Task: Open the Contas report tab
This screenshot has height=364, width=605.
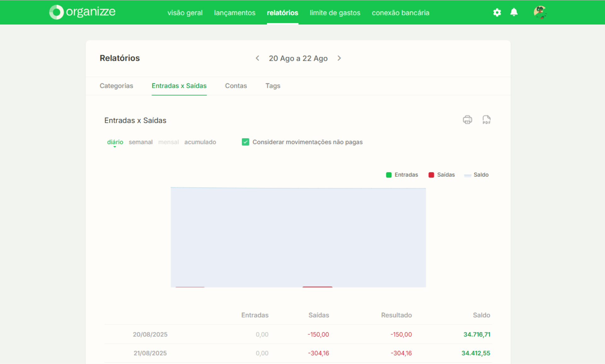Action: [236, 86]
